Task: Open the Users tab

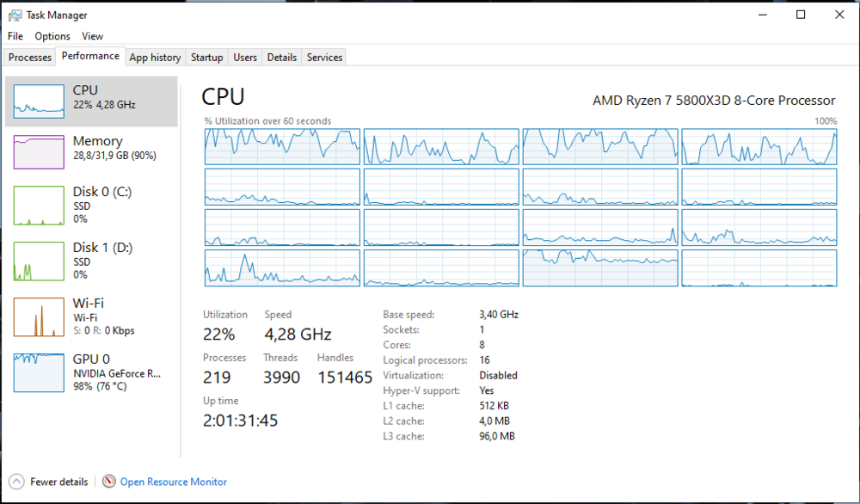Action: [x=245, y=58]
